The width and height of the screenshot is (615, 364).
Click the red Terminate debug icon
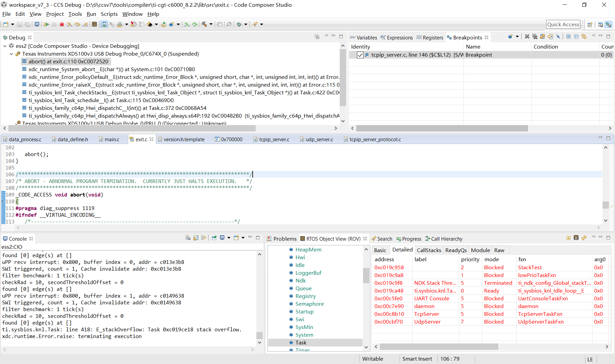click(62, 24)
